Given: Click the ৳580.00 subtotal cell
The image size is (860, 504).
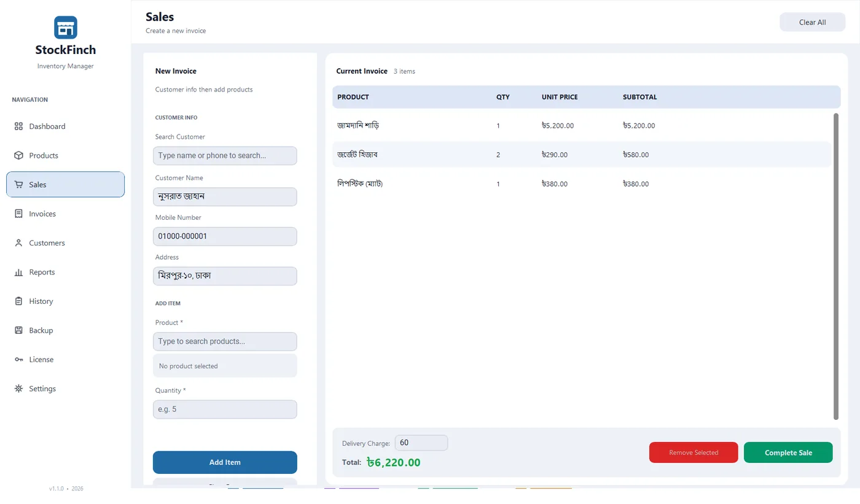Looking at the screenshot, I should click(x=636, y=155).
